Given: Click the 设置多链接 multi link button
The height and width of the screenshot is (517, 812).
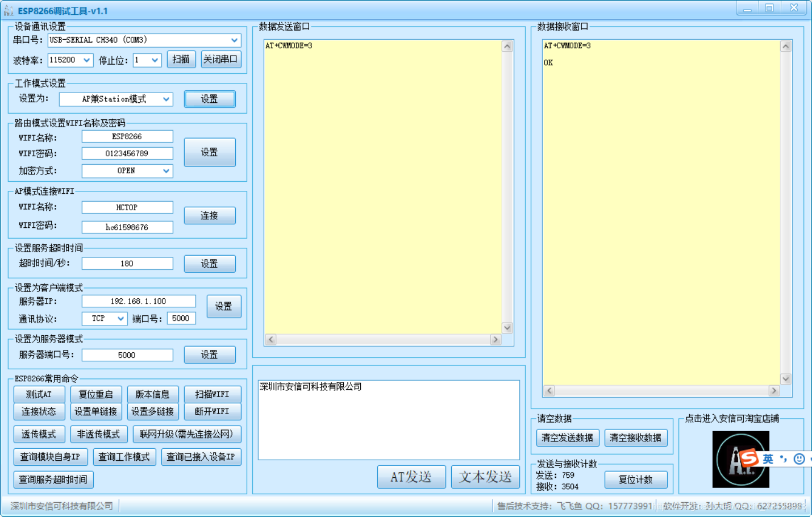Looking at the screenshot, I should tap(153, 411).
